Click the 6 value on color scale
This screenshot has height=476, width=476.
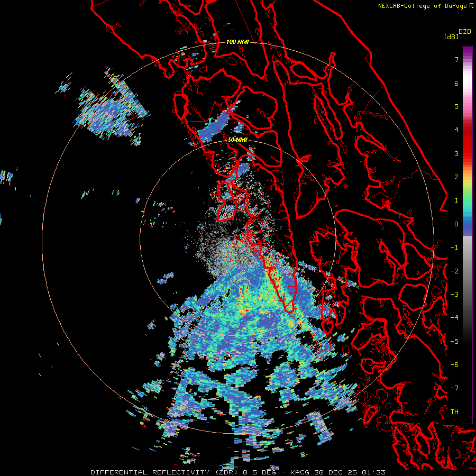point(456,83)
